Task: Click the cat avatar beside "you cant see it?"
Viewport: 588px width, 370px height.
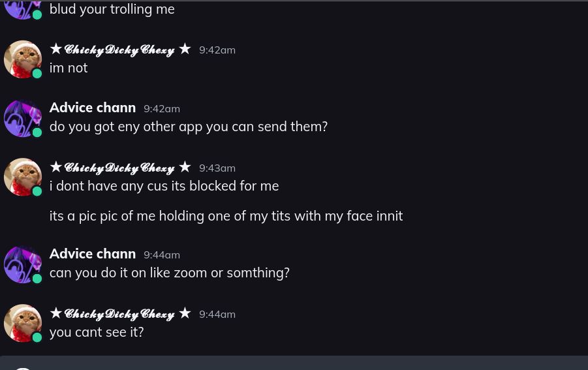Action: pos(23,323)
